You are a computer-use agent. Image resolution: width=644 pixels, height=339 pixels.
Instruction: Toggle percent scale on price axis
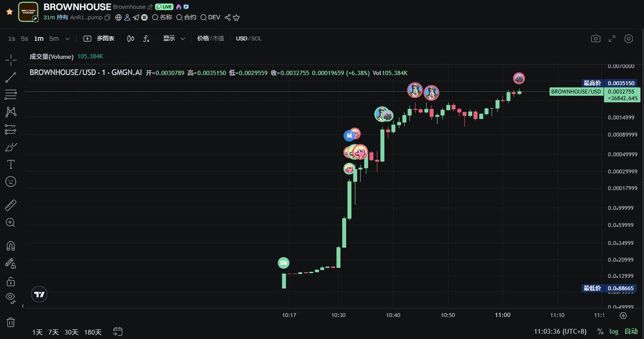tap(600, 332)
